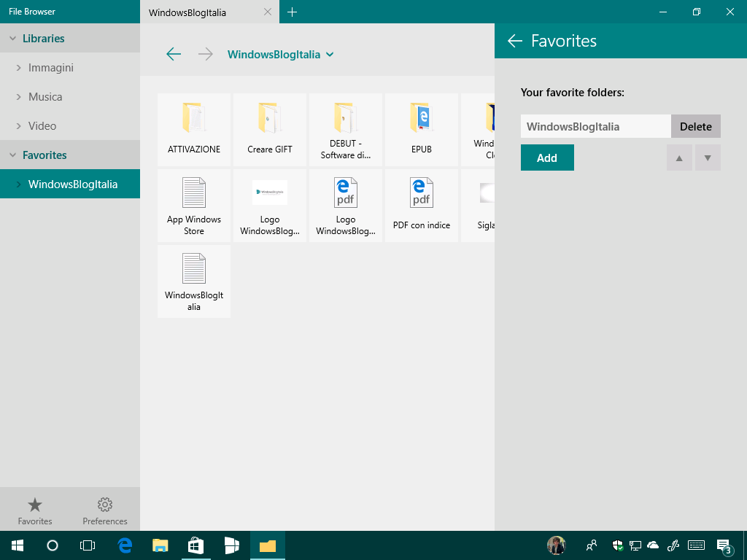The width and height of the screenshot is (747, 560).
Task: Move favorite folder up with up arrow
Action: (x=679, y=157)
